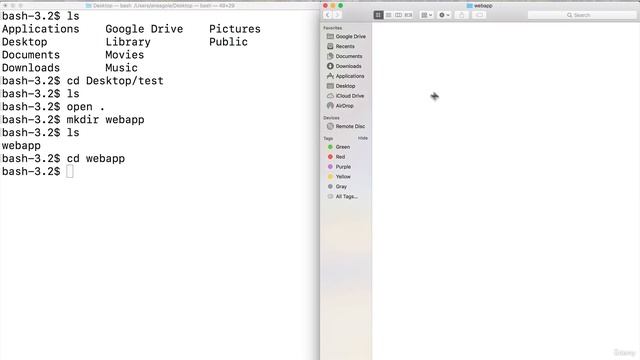Hide the Tags section in sidebar
Screen dimensions: 640x360
[362, 138]
